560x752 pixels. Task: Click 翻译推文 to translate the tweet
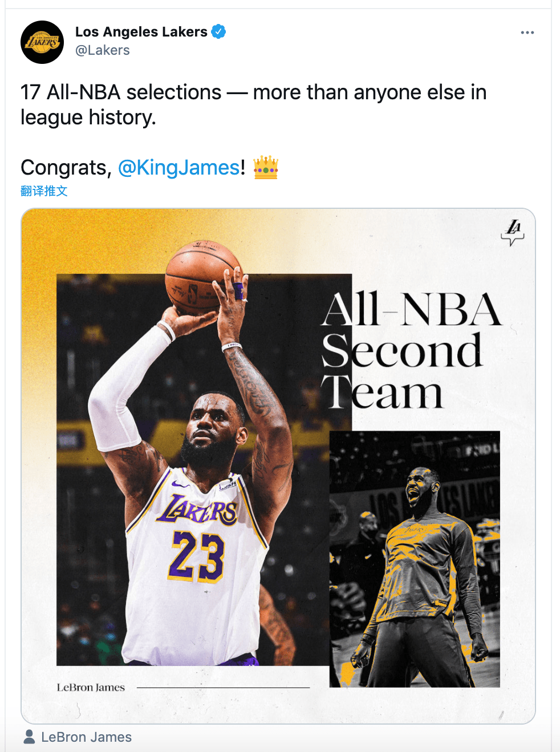[x=43, y=191]
